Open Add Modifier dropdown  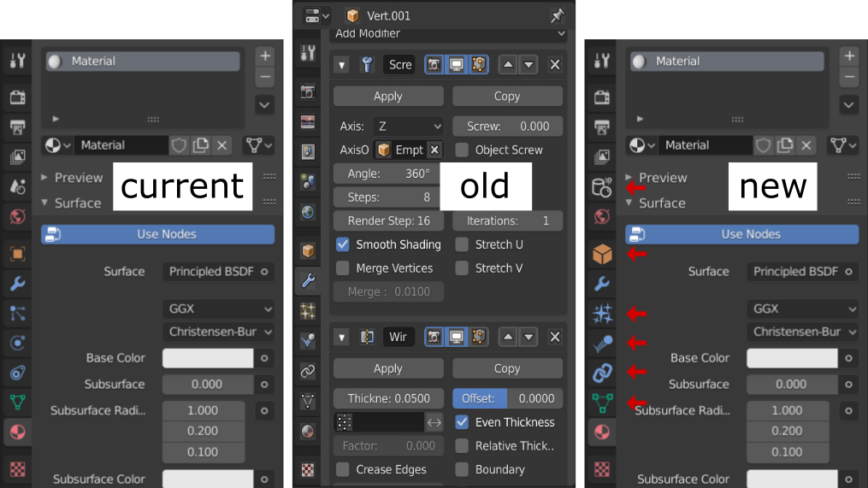coord(448,33)
